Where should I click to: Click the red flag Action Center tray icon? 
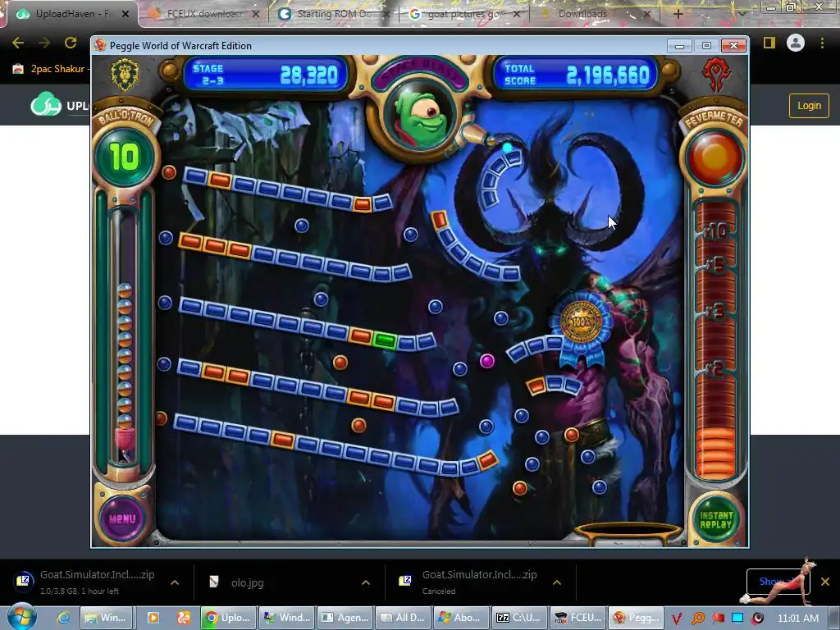718,619
